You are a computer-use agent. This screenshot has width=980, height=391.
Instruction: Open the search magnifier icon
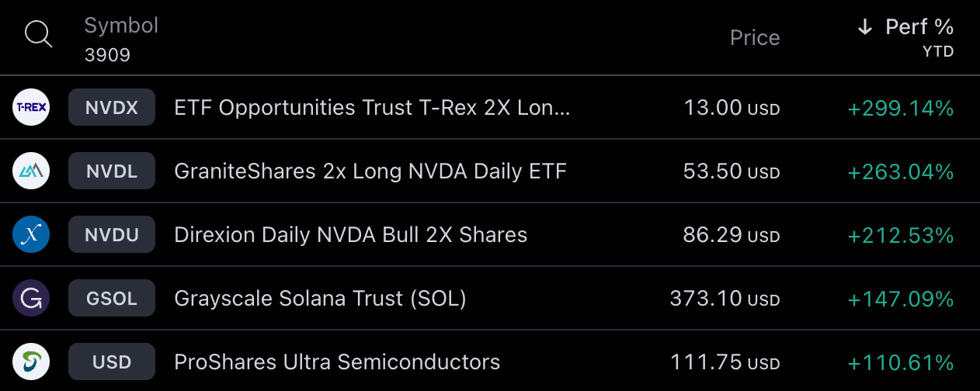click(38, 35)
